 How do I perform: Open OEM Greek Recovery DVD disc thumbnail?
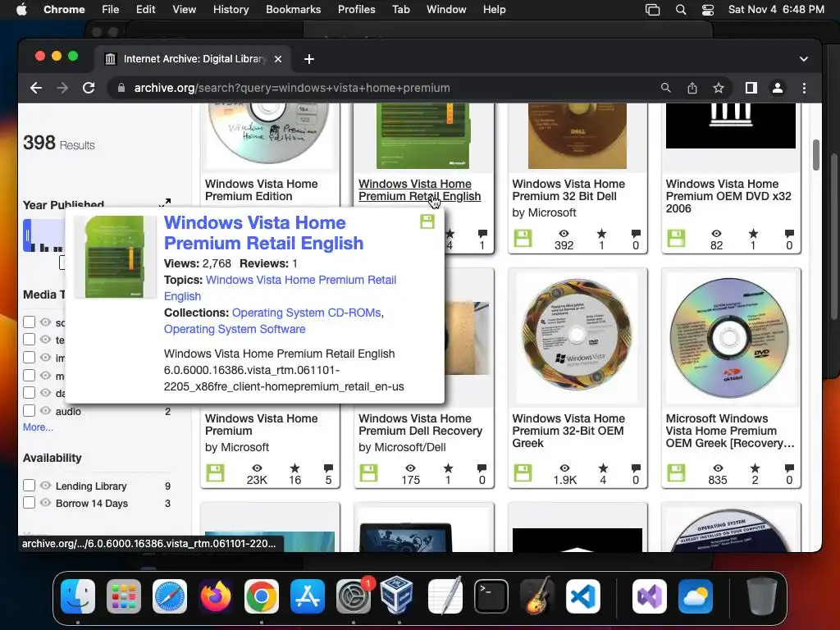(x=729, y=337)
